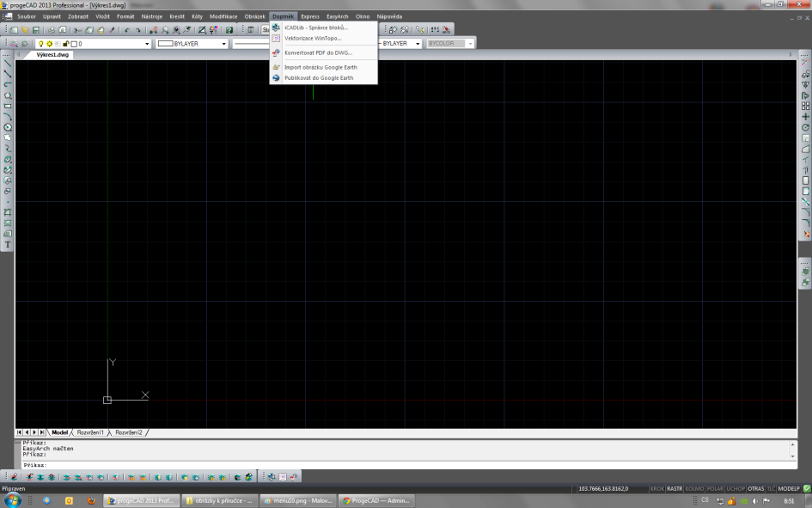This screenshot has width=812, height=508.
Task: Click the Undo arrow icon
Action: coord(127,30)
